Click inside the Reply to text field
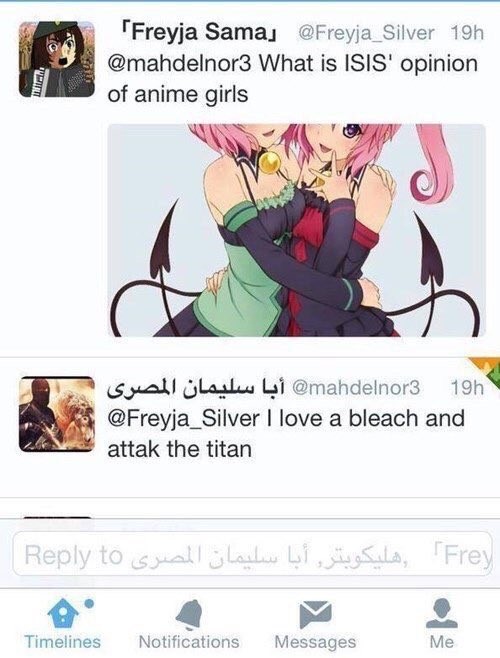This screenshot has width=500, height=658. tap(252, 554)
